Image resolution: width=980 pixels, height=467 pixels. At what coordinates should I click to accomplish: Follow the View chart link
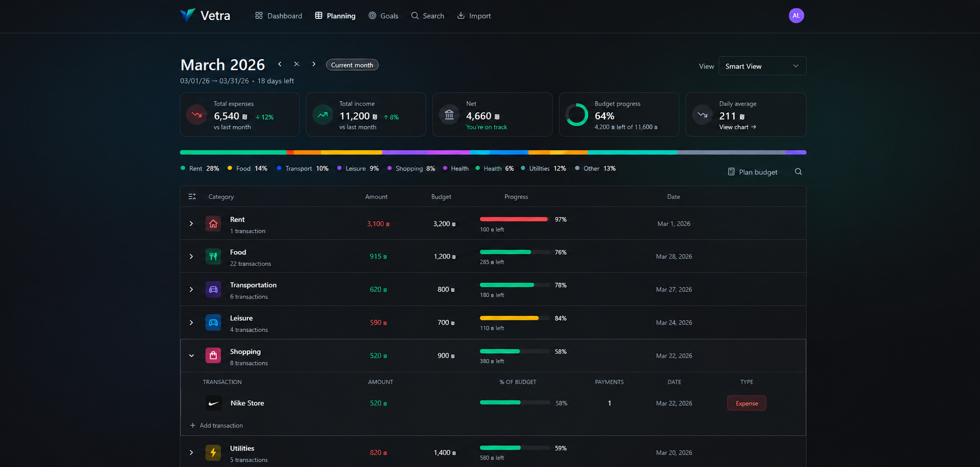click(737, 127)
